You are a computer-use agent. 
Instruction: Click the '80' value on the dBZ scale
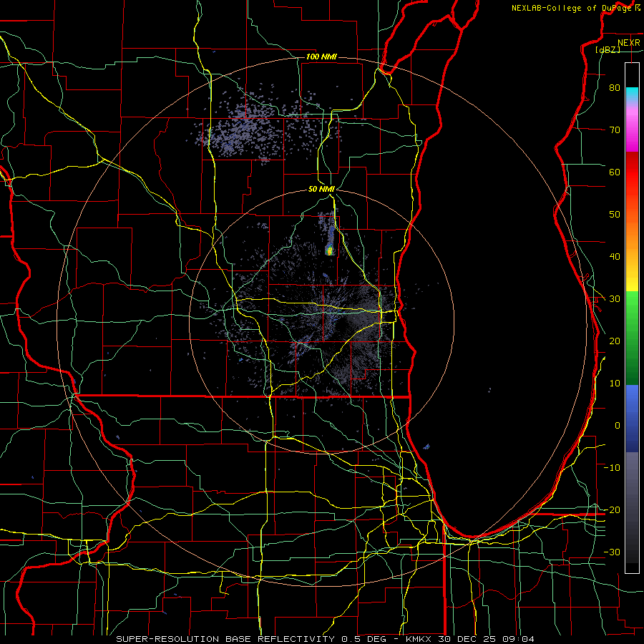tap(615, 87)
